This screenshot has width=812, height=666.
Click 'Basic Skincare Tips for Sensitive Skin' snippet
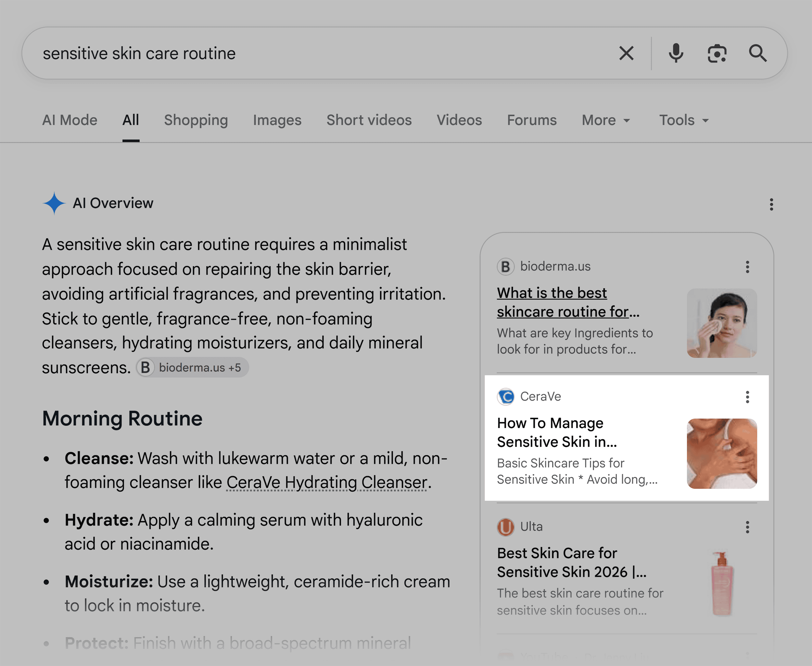[577, 471]
